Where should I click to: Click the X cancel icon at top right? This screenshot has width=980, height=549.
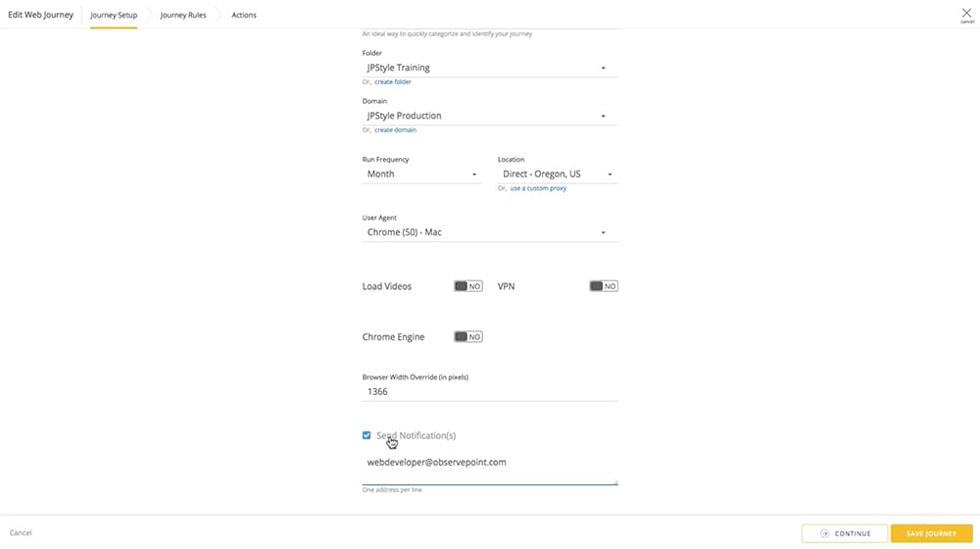pos(966,14)
